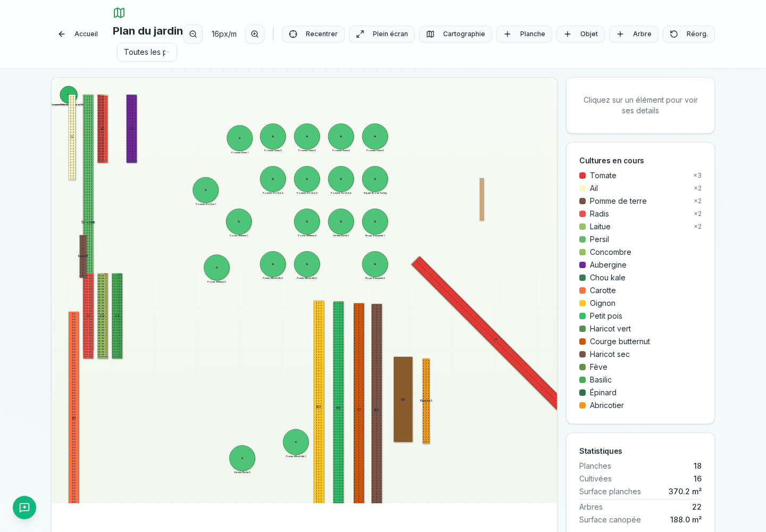Click the Recentrer crosshair icon

point(293,34)
